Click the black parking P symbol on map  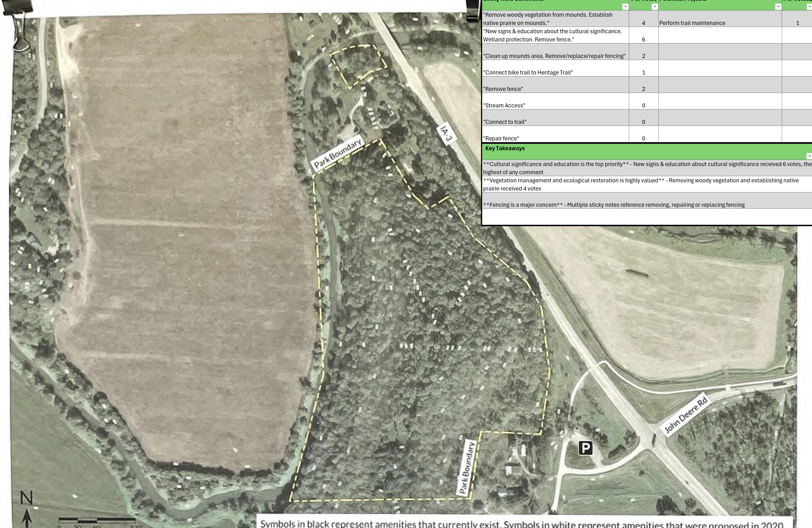pyautogui.click(x=585, y=448)
